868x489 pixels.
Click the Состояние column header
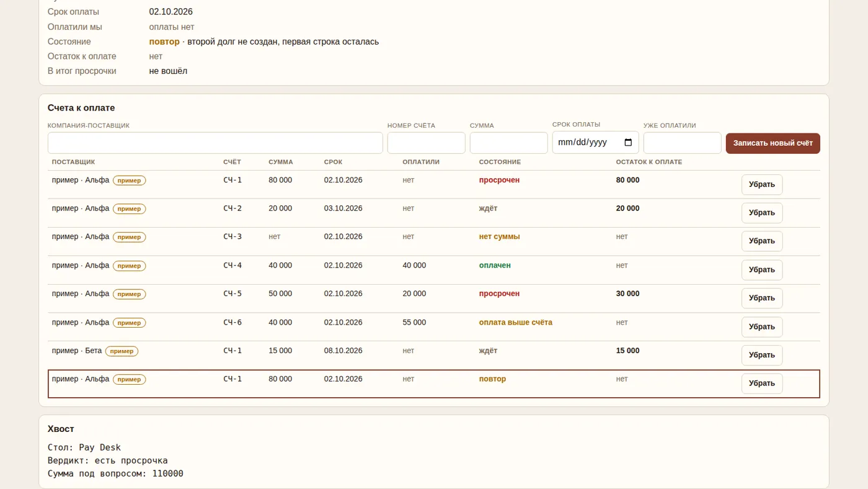[x=500, y=162]
